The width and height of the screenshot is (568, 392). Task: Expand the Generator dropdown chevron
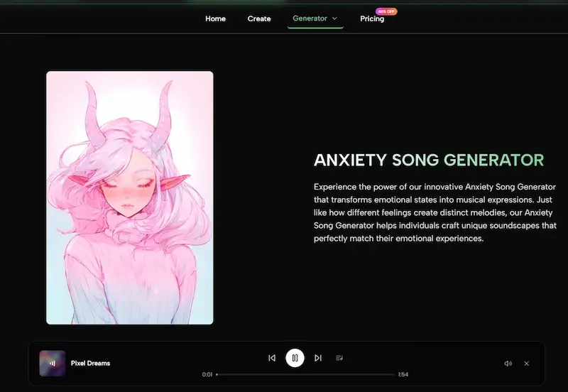click(334, 18)
